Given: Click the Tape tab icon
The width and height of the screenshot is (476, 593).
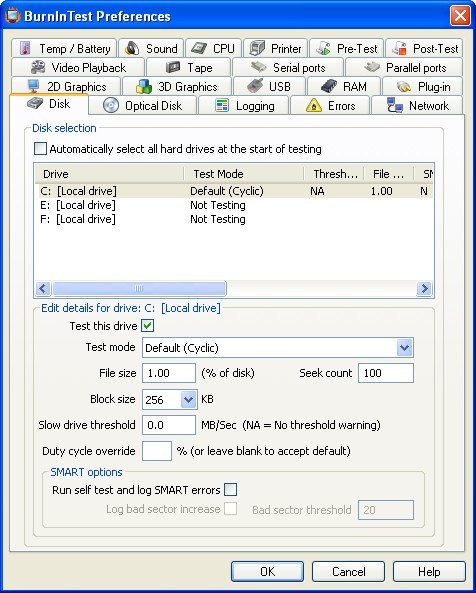Looking at the screenshot, I should coord(173,67).
